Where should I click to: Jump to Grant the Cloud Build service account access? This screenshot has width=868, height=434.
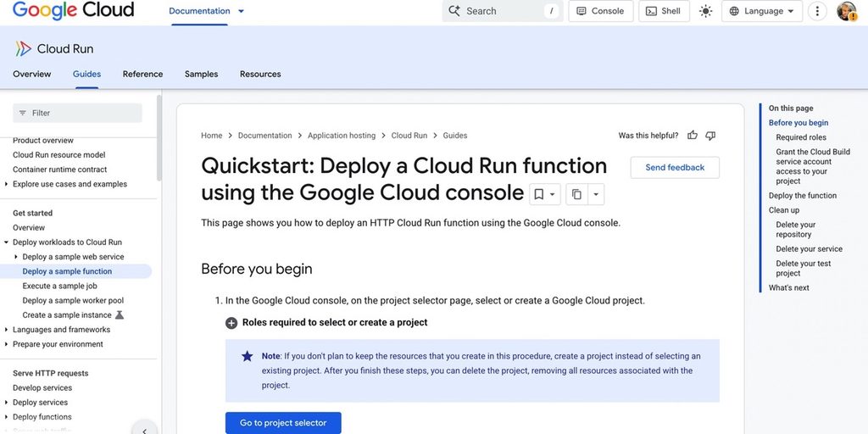click(813, 166)
